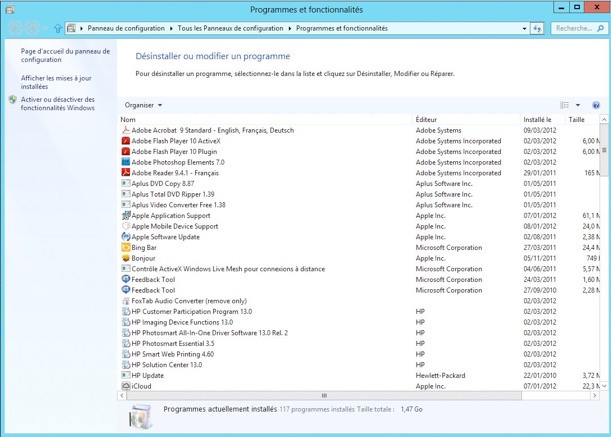The height and width of the screenshot is (437, 611).
Task: Click the HP Photosmart Essential 3.5 icon
Action: pyautogui.click(x=126, y=343)
